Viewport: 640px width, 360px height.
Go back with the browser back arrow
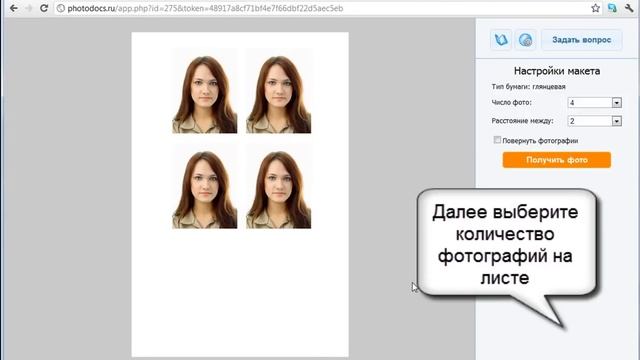coord(13,8)
